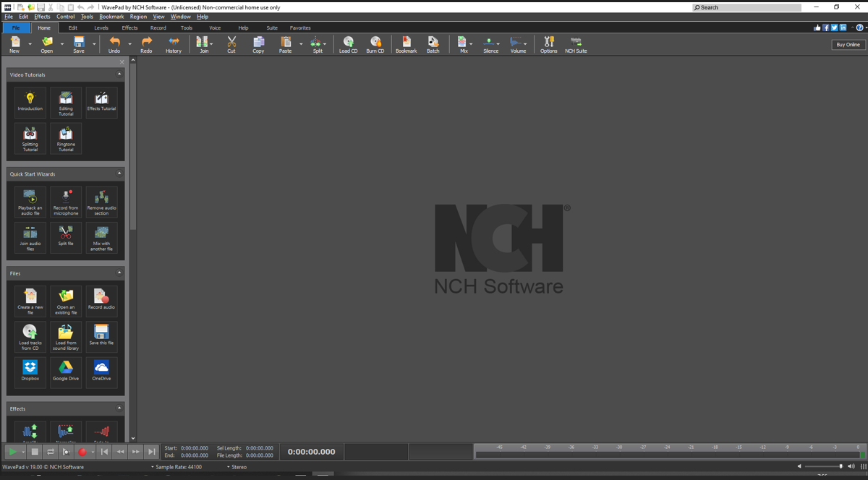Open the NCH Suite toolbox
This screenshot has width=868, height=480.
(576, 45)
